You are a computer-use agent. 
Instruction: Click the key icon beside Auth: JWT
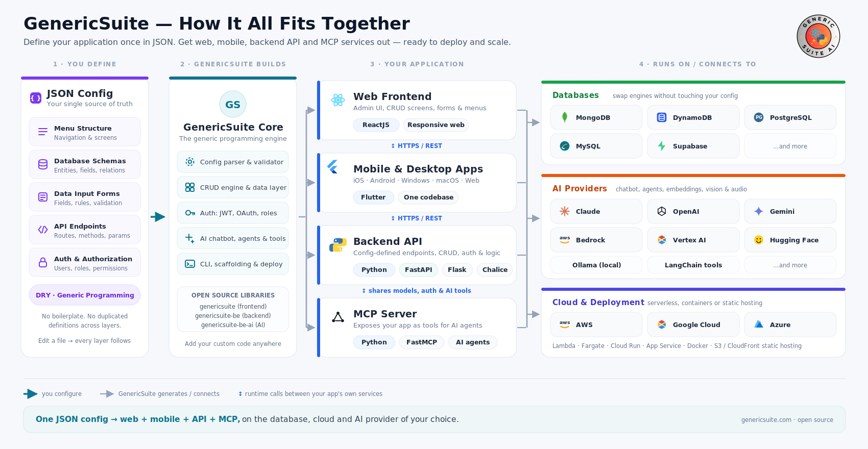point(190,213)
